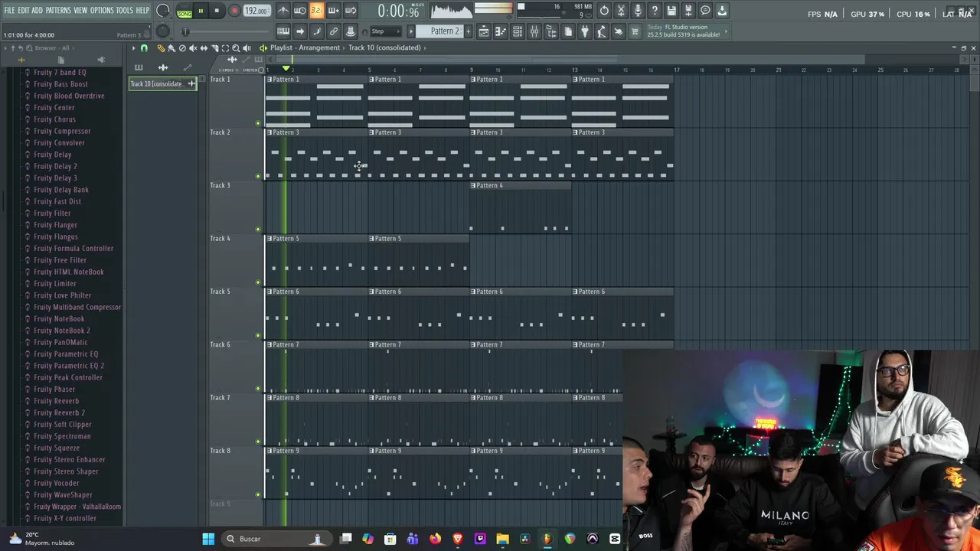Screen dimensions: 980x551
Task: Click the tempo 192.000 field
Action: [256, 11]
